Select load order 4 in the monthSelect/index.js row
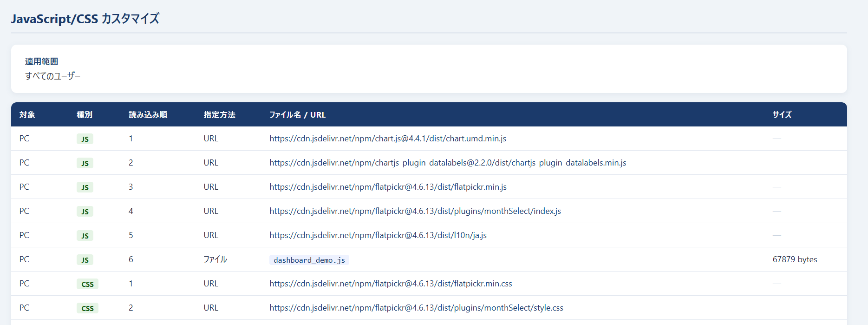868x325 pixels. click(x=131, y=211)
